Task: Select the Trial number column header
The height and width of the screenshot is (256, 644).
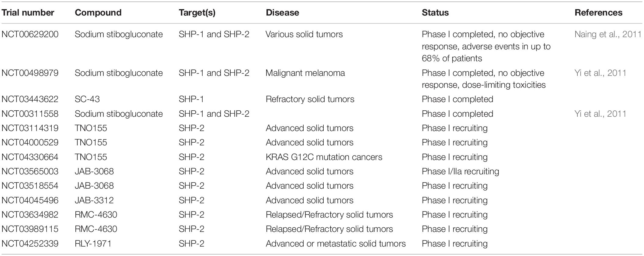Action: [28, 12]
